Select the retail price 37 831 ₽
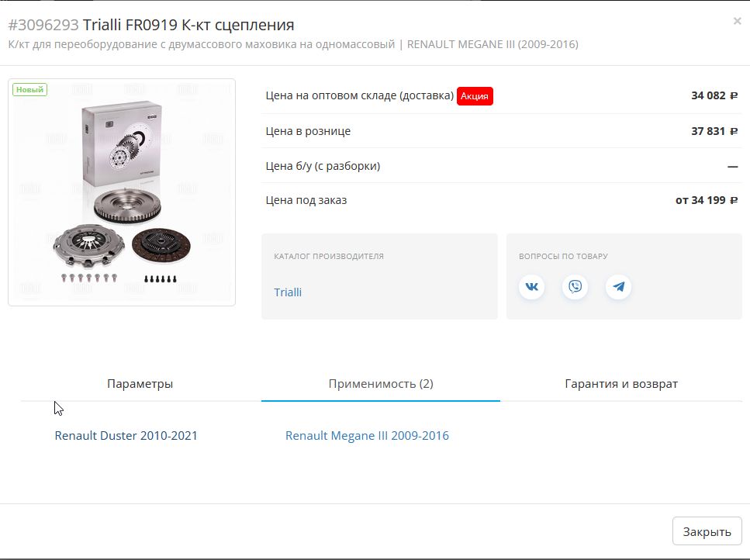 click(714, 131)
